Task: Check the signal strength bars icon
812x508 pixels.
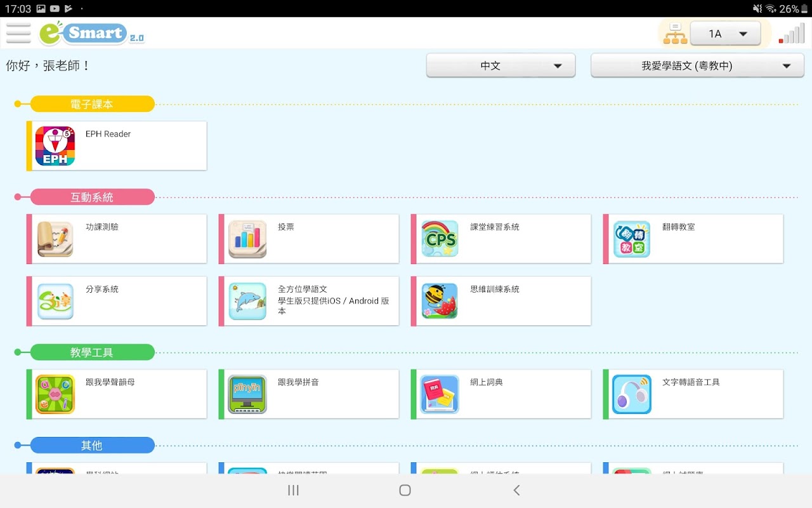Action: [x=791, y=34]
